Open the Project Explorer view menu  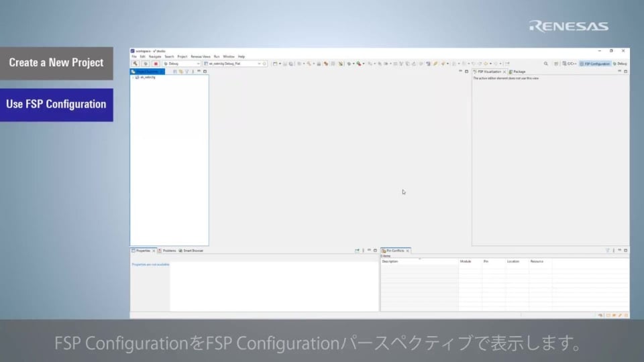click(x=193, y=72)
